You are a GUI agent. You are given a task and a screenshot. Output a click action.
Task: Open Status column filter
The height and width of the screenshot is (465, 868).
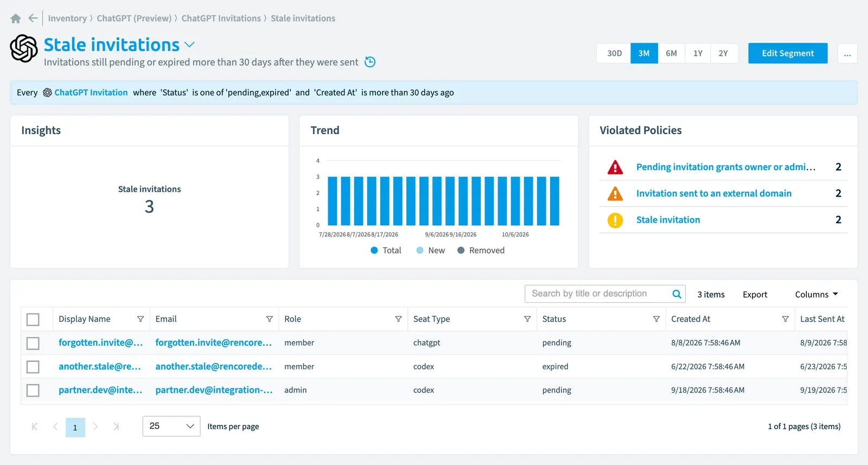tap(656, 319)
